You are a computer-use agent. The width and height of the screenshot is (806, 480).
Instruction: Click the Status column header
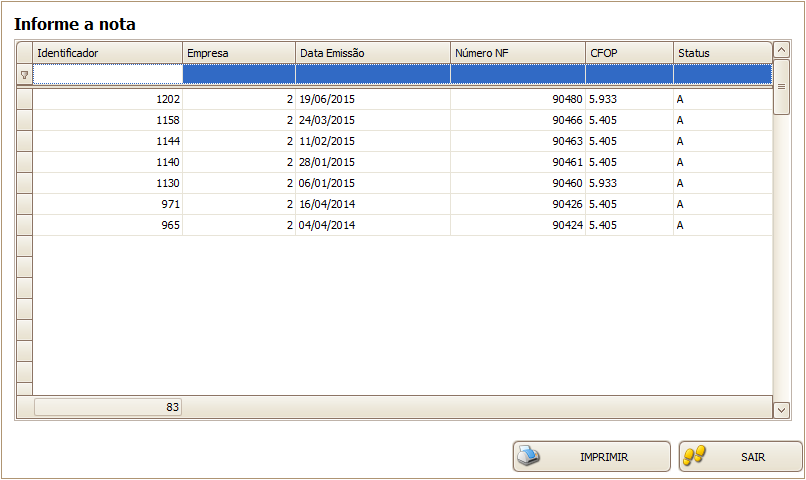click(x=722, y=52)
